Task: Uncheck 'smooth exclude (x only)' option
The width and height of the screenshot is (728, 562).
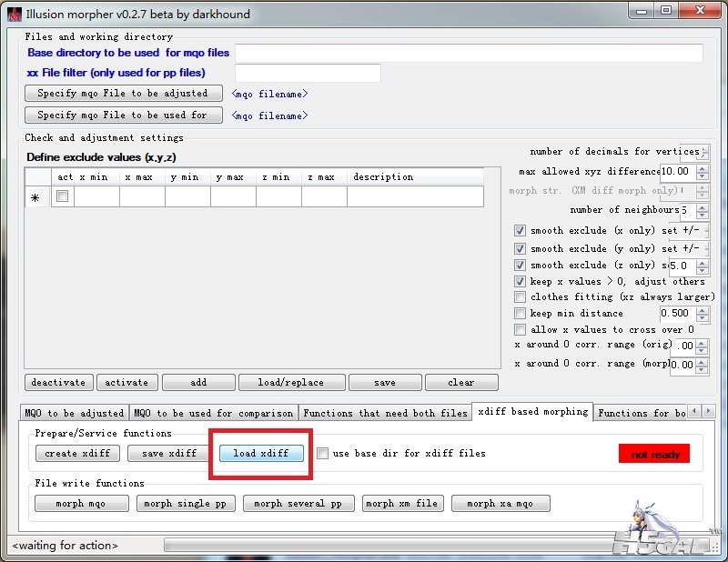Action: tap(520, 231)
